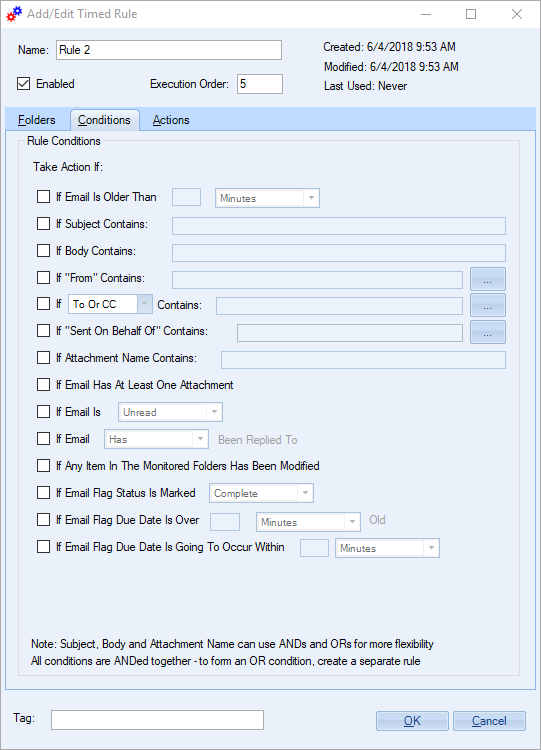The width and height of the screenshot is (541, 750).
Task: Expand the Complete flag status dropdown
Action: pyautogui.click(x=261, y=493)
